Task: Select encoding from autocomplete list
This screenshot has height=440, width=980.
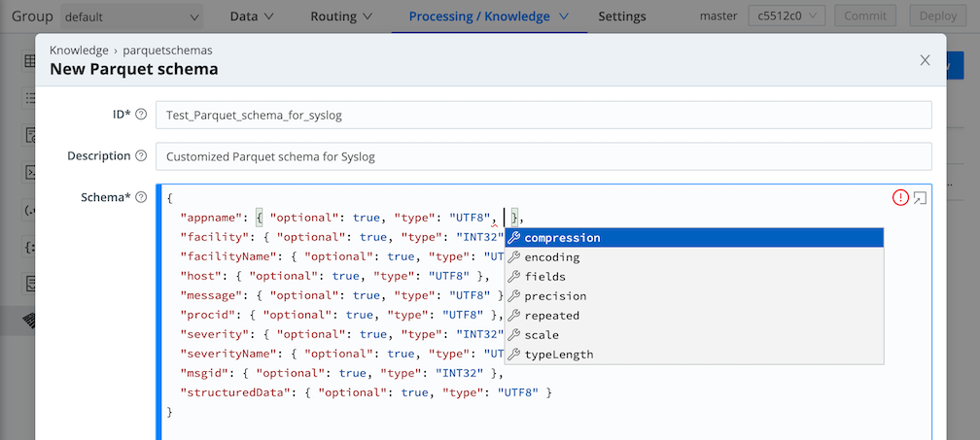Action: 694,257
